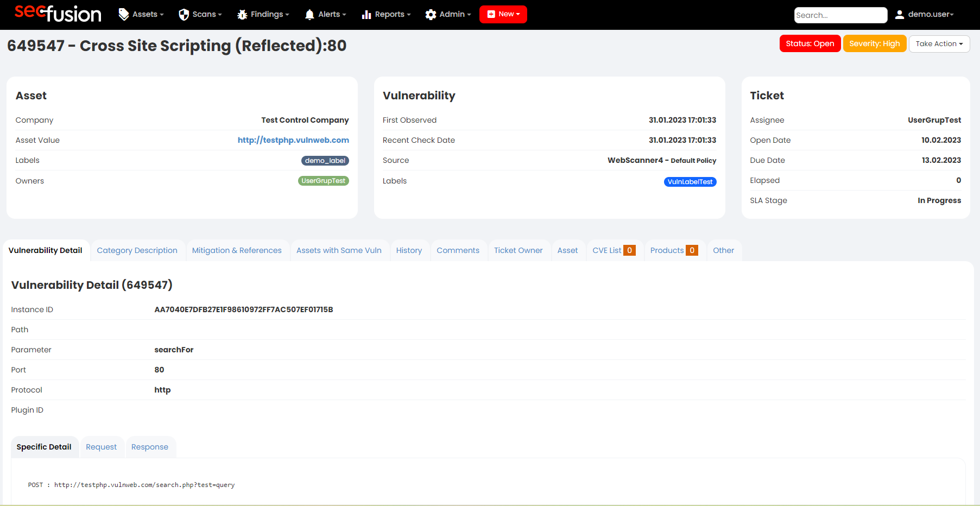Open the Comments tab

click(458, 250)
